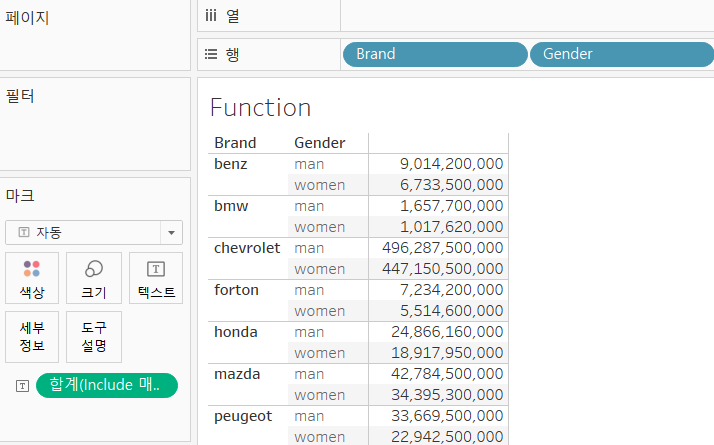Select the women gender label under chevrolet
Viewport: 714px width, 445px height.
tap(320, 269)
